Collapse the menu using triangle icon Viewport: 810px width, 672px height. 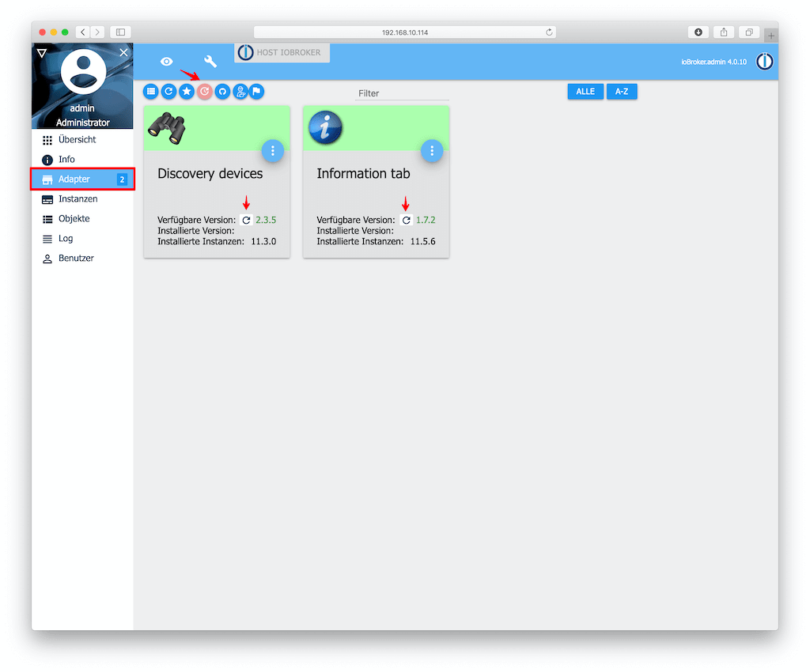42,53
